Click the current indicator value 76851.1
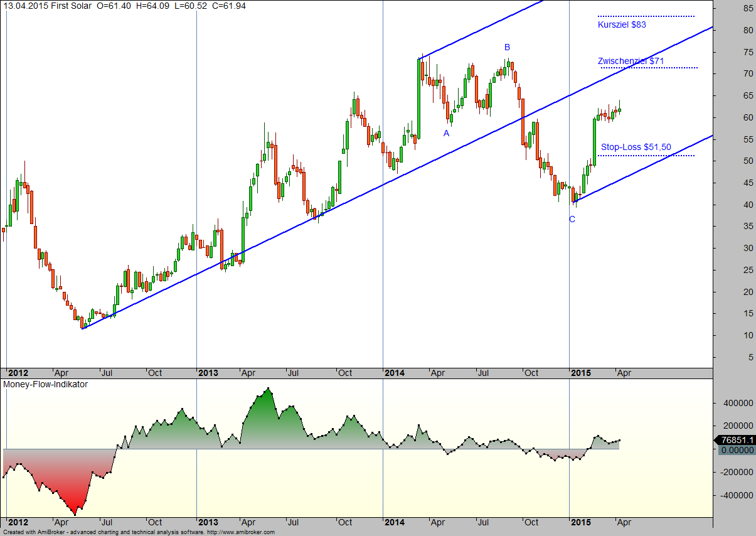Image resolution: width=756 pixels, height=536 pixels. (737, 440)
